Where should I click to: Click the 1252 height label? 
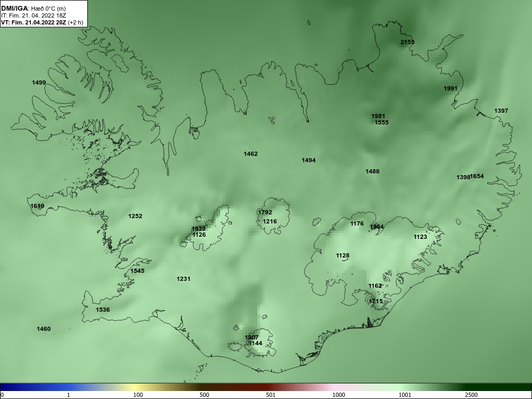click(x=135, y=216)
